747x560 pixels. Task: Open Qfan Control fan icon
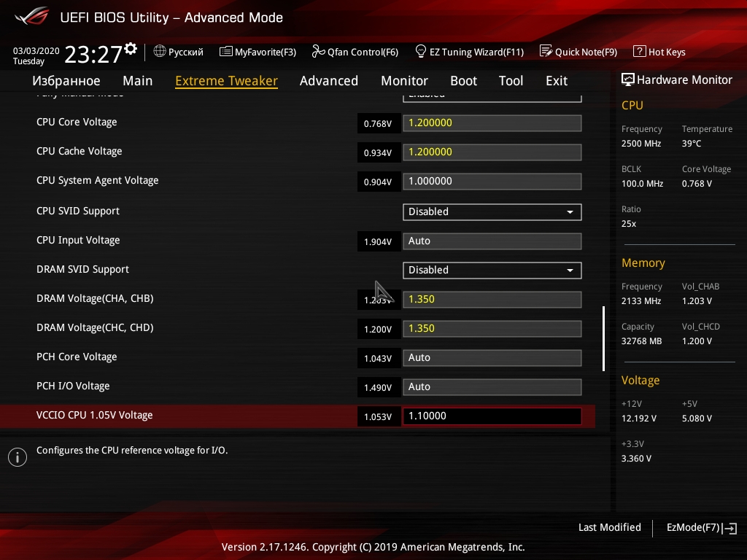[318, 51]
